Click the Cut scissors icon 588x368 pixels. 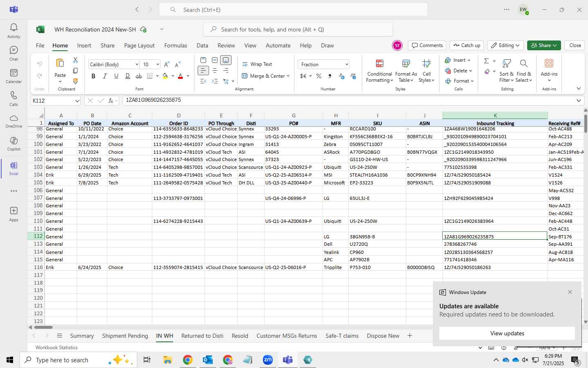click(76, 60)
